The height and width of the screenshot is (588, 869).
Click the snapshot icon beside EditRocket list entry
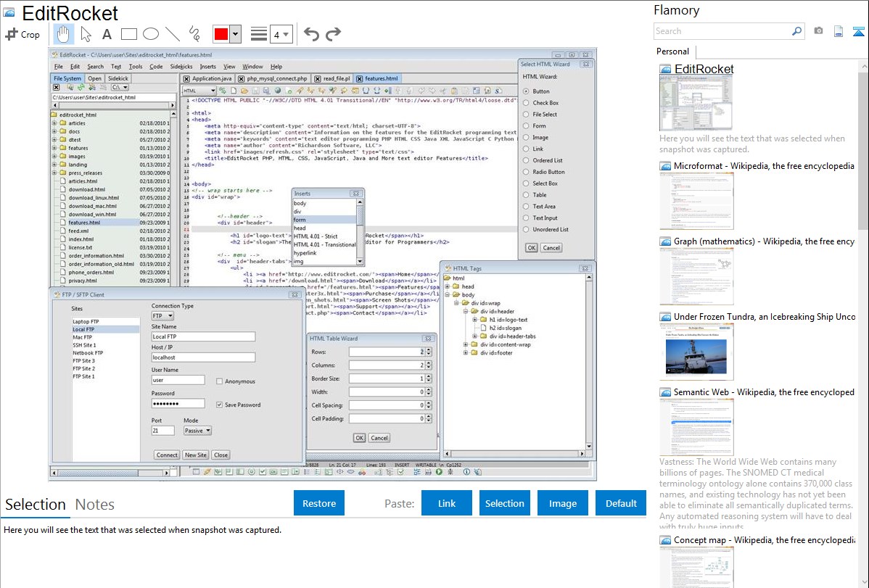pos(665,70)
